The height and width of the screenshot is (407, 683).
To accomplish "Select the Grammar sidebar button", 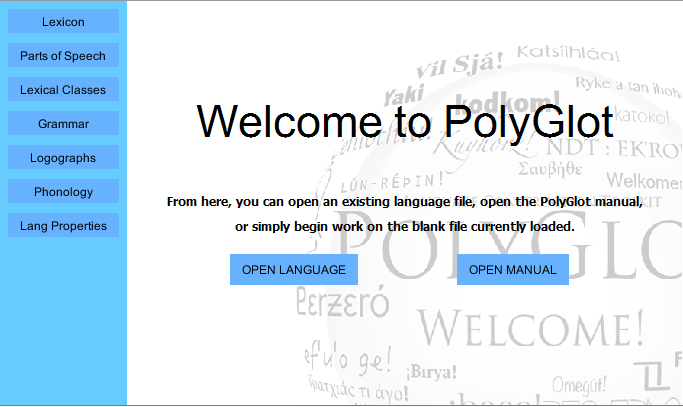I will 63,123.
